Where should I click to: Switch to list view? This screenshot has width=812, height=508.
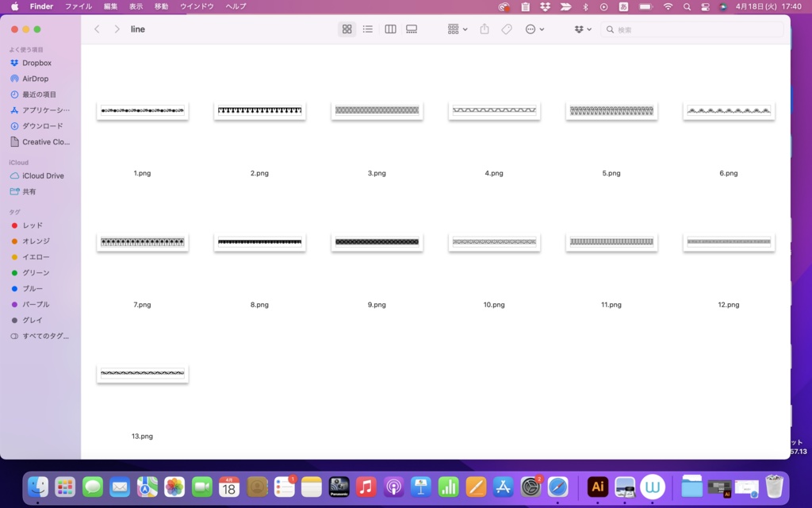click(368, 29)
